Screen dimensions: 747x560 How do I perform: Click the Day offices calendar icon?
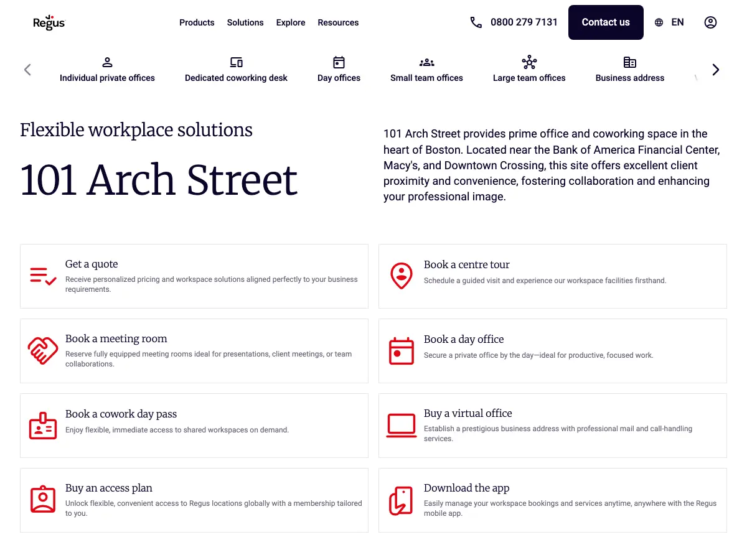pos(339,62)
